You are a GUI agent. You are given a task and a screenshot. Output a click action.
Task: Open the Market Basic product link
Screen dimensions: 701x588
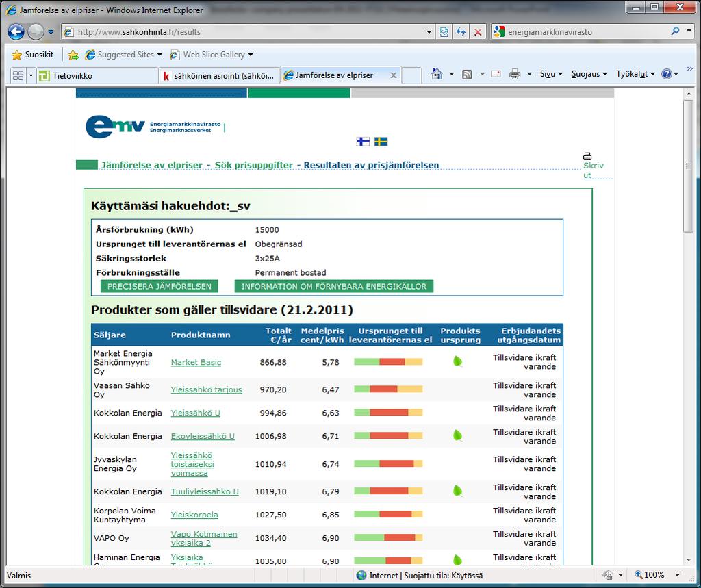(196, 362)
